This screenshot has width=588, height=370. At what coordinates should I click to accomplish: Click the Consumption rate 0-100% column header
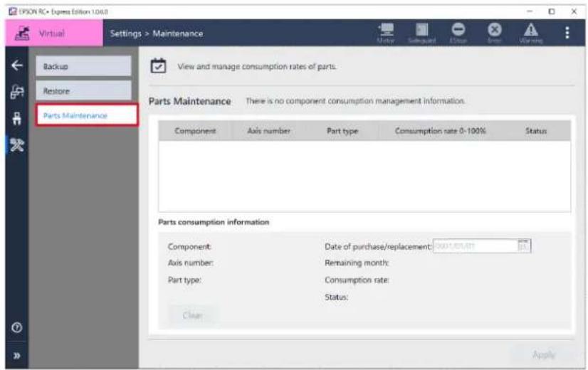(x=440, y=131)
